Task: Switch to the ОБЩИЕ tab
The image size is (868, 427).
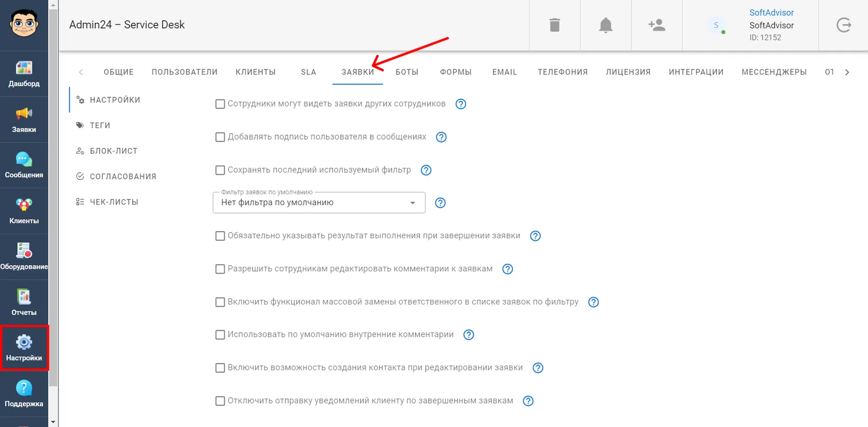Action: click(x=118, y=72)
